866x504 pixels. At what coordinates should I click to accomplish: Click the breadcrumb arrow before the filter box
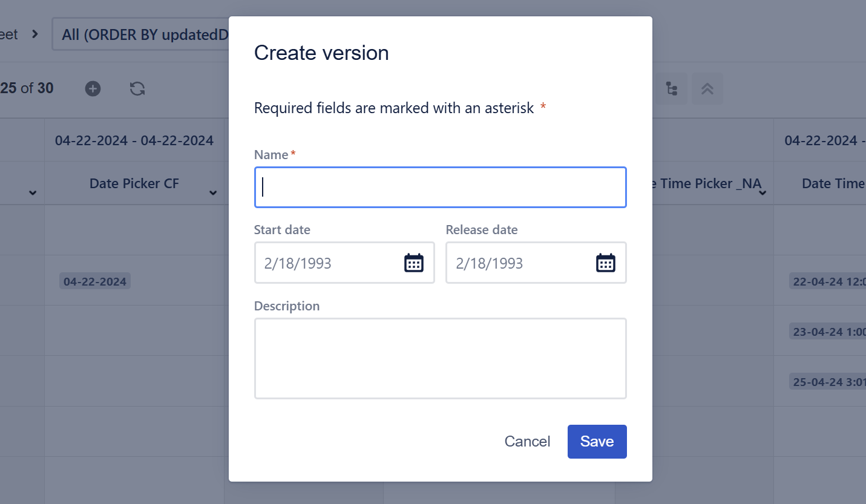point(35,34)
